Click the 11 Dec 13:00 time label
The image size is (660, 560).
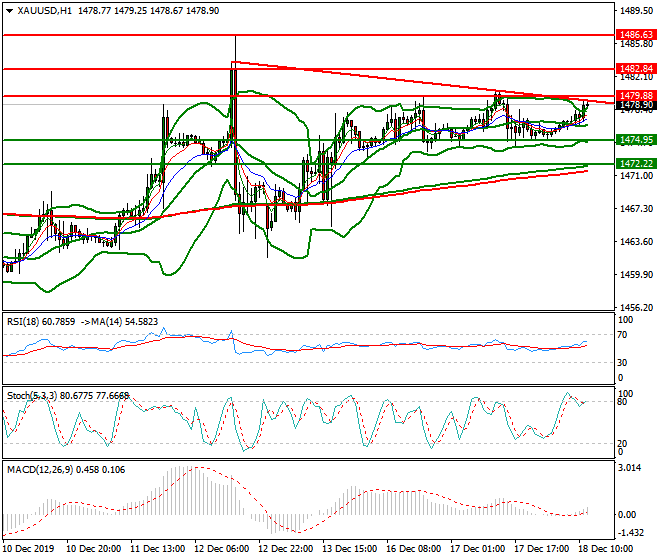click(157, 549)
